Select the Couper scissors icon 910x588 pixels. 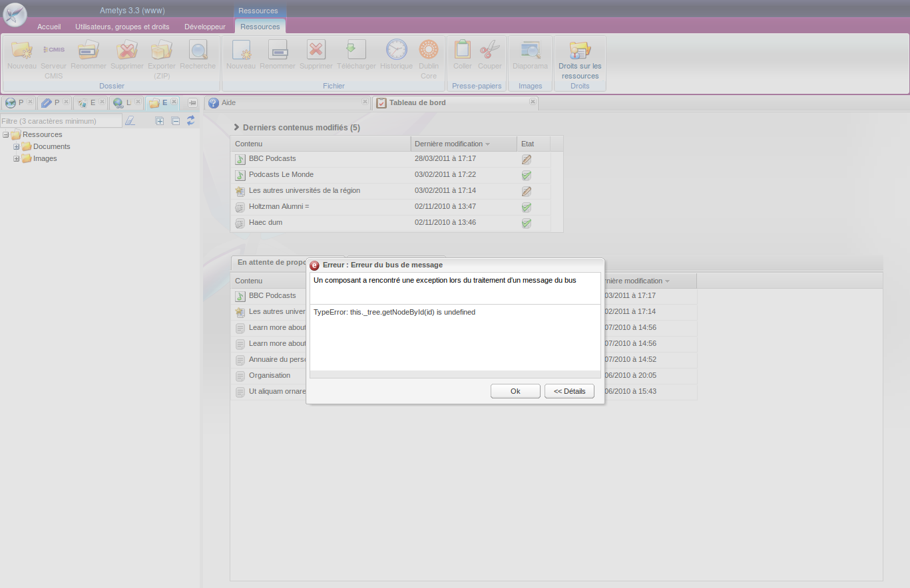pos(489,51)
